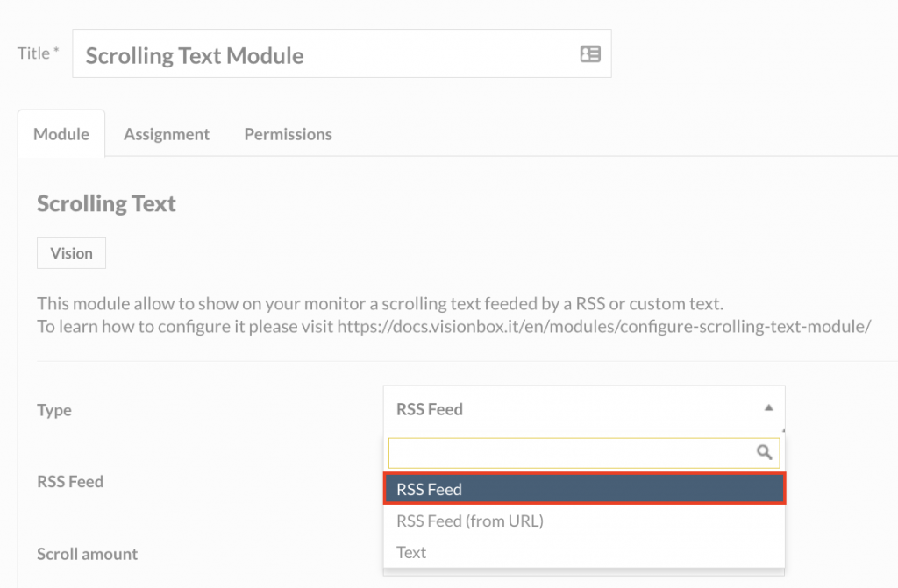Image resolution: width=898 pixels, height=588 pixels.
Task: Click the magnifier icon in dropdown search
Action: click(x=764, y=452)
